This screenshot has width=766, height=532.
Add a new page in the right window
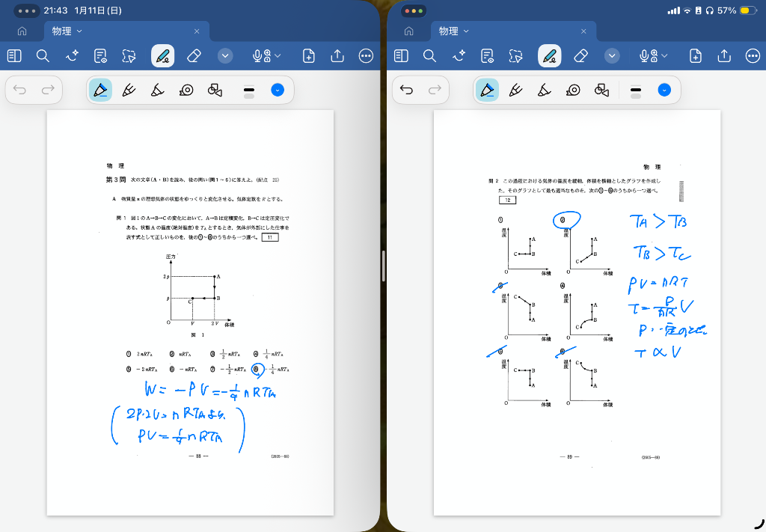pyautogui.click(x=696, y=56)
